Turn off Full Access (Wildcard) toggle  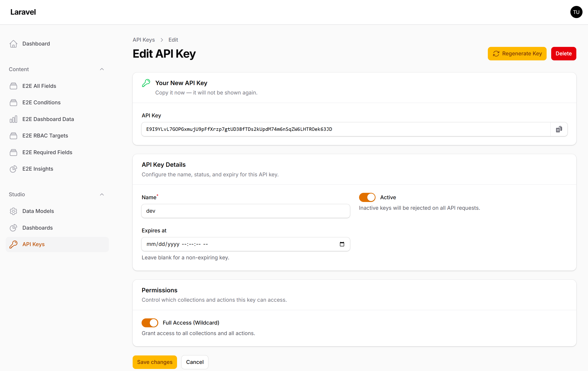(x=150, y=323)
